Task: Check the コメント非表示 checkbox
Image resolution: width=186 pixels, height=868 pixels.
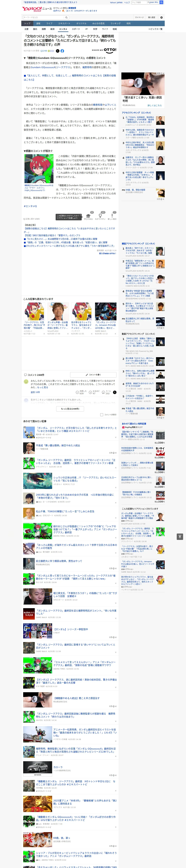Action: (102, 415)
